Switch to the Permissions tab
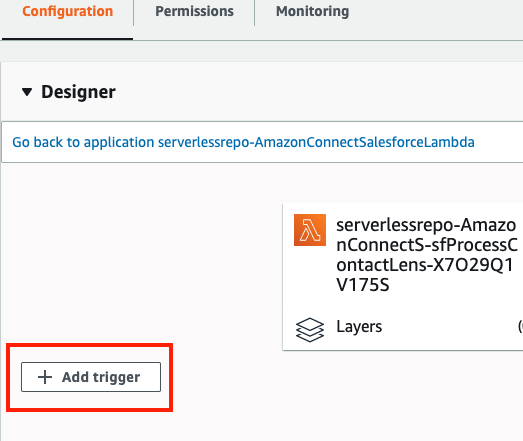The image size is (523, 441). tap(194, 11)
